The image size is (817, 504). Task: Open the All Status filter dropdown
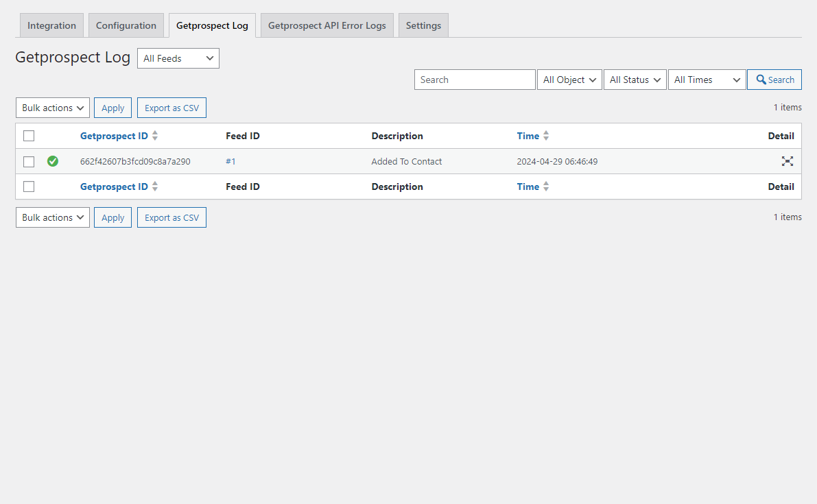[x=635, y=80]
